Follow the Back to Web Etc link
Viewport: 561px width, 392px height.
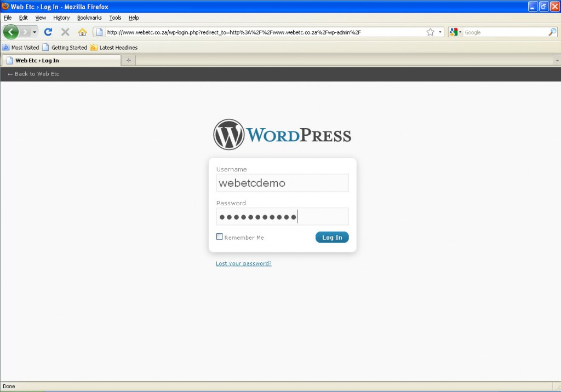click(33, 74)
